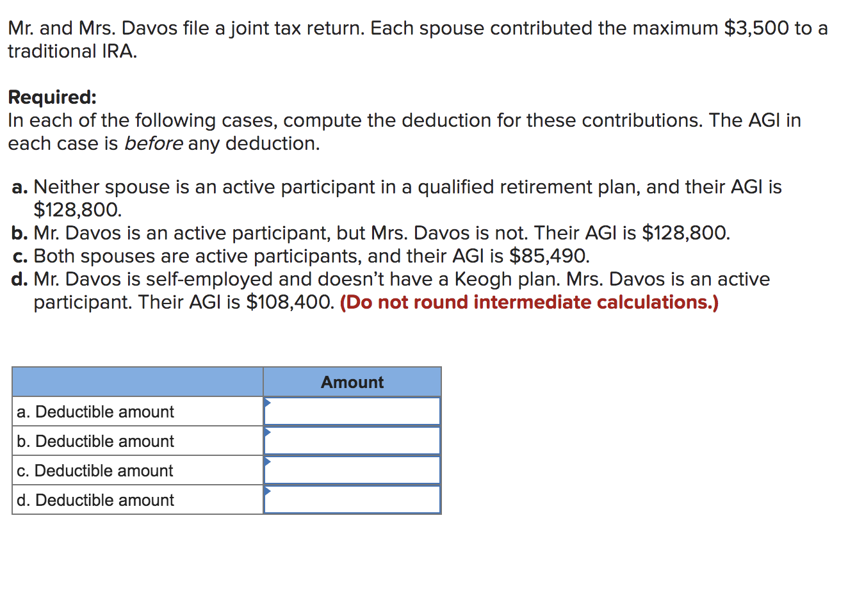The height and width of the screenshot is (616, 848).
Task: Click the input field for b. Deductible amount
Action: (352, 440)
